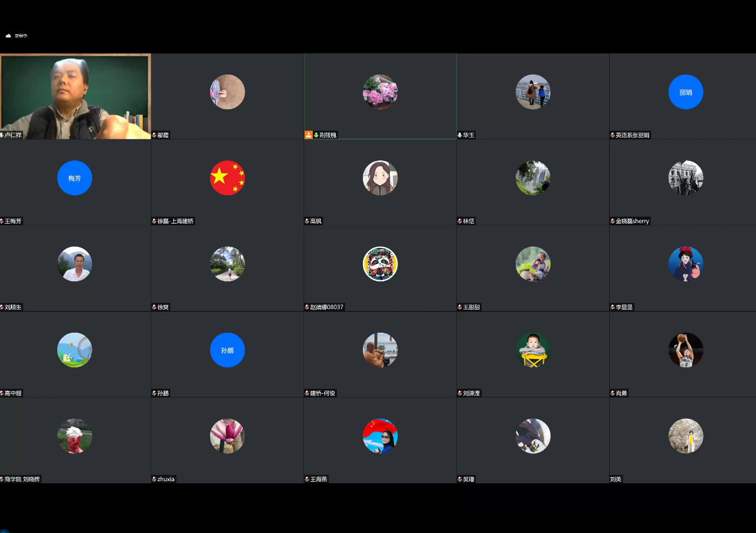Click the 王海燕 name label
Image resolution: width=756 pixels, height=533 pixels.
click(x=319, y=480)
